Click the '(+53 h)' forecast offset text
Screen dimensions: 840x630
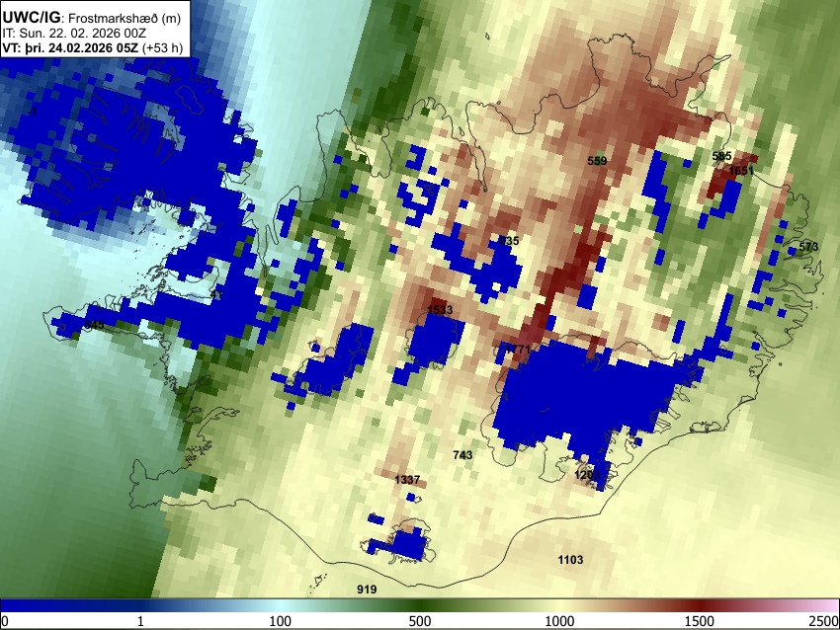162,47
